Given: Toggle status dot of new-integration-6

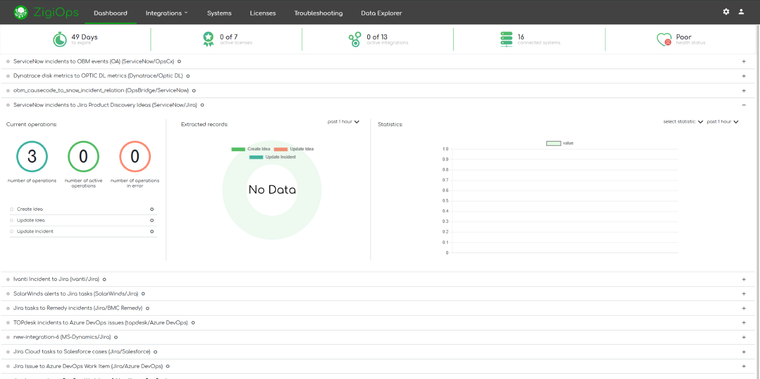Looking at the screenshot, I should pyautogui.click(x=8, y=337).
